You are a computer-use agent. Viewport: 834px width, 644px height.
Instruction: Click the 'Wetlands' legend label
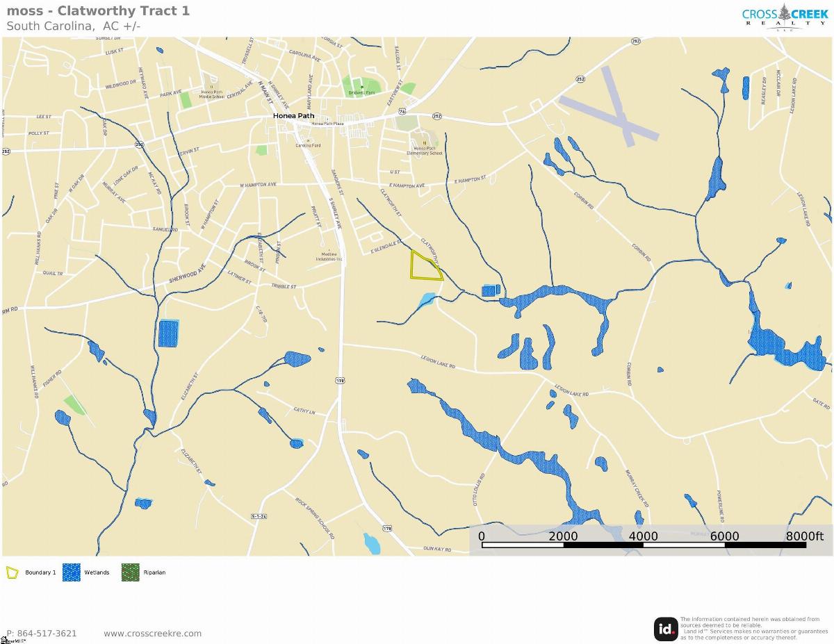(97, 572)
